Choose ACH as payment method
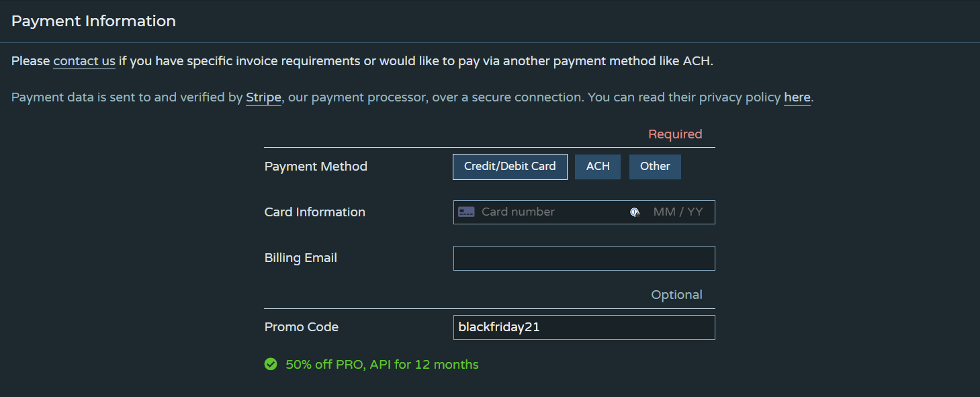Image resolution: width=980 pixels, height=397 pixels. tap(598, 167)
